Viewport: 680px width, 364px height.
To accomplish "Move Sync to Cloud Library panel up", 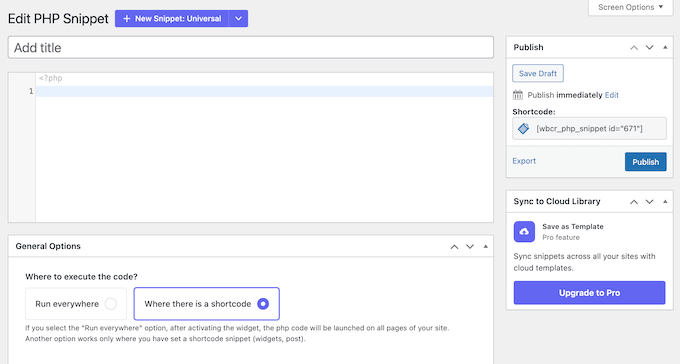I will click(x=634, y=201).
